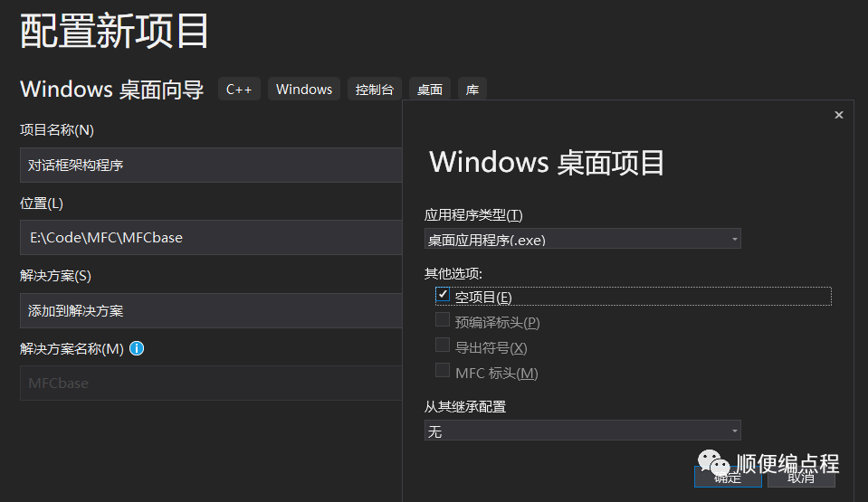Click the arrow of 桌面应用程序(.exe) combo box
Image resolution: width=868 pixels, height=502 pixels.
[735, 239]
